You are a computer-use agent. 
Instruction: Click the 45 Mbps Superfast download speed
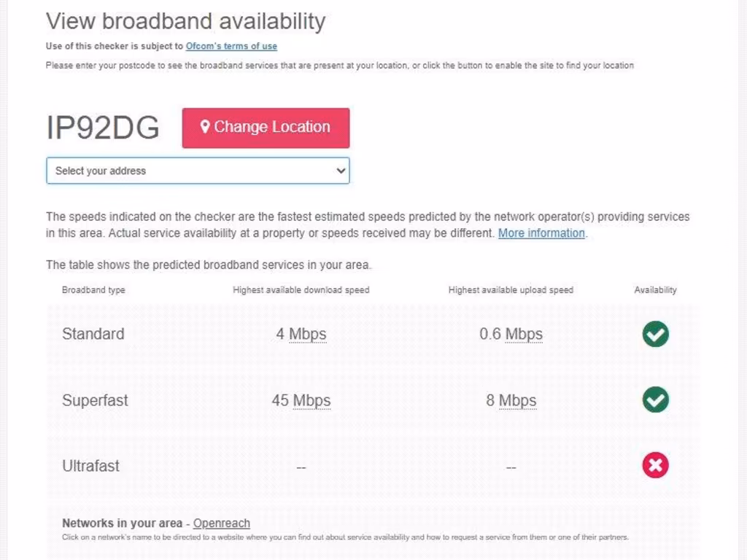(301, 400)
